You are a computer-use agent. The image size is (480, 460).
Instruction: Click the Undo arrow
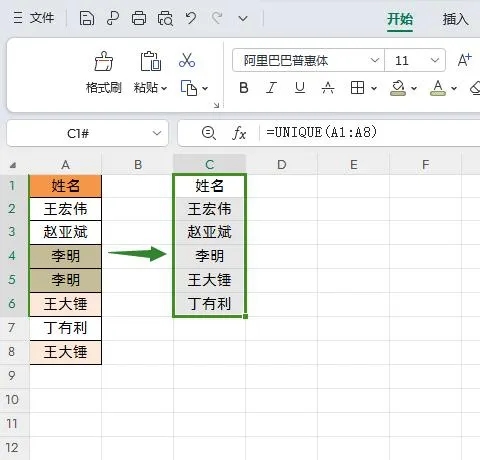tap(191, 18)
